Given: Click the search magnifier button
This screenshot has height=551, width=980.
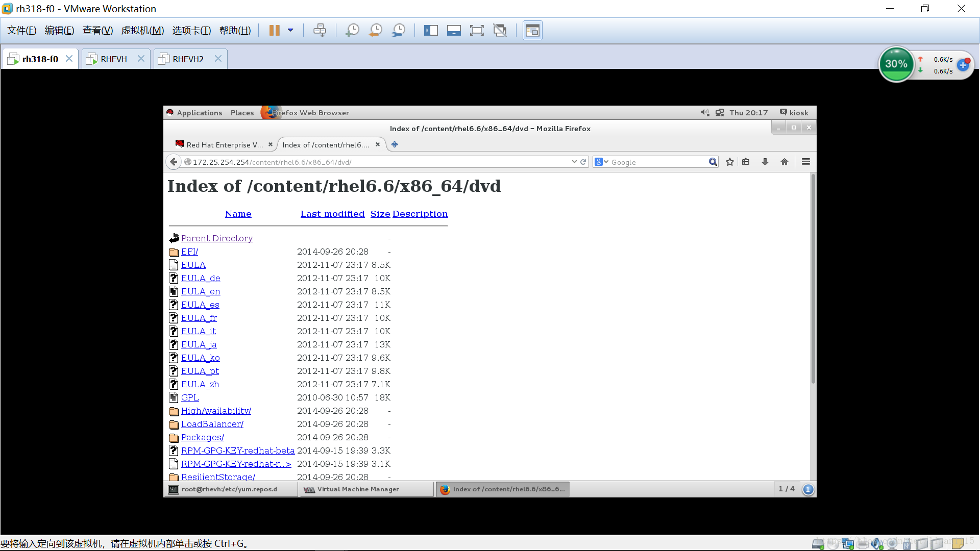Looking at the screenshot, I should tap(713, 162).
